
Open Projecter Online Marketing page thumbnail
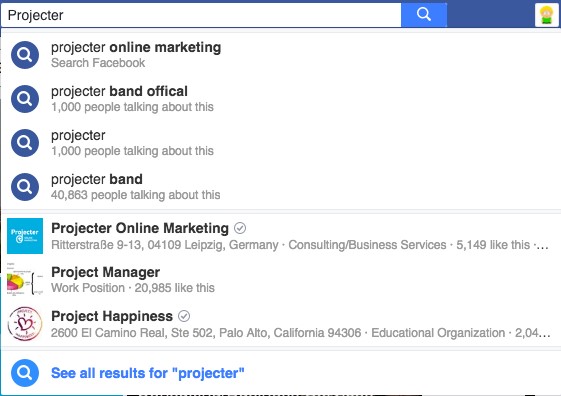point(25,236)
